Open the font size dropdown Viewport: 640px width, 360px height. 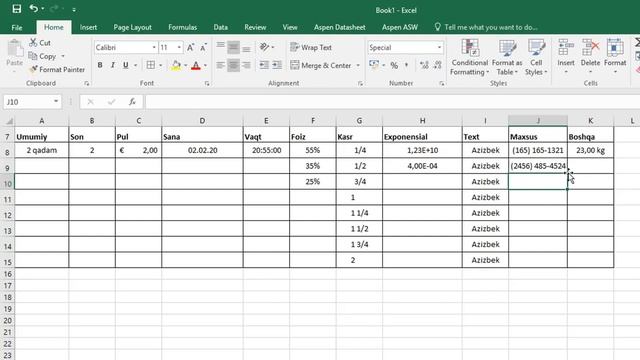pos(179,48)
